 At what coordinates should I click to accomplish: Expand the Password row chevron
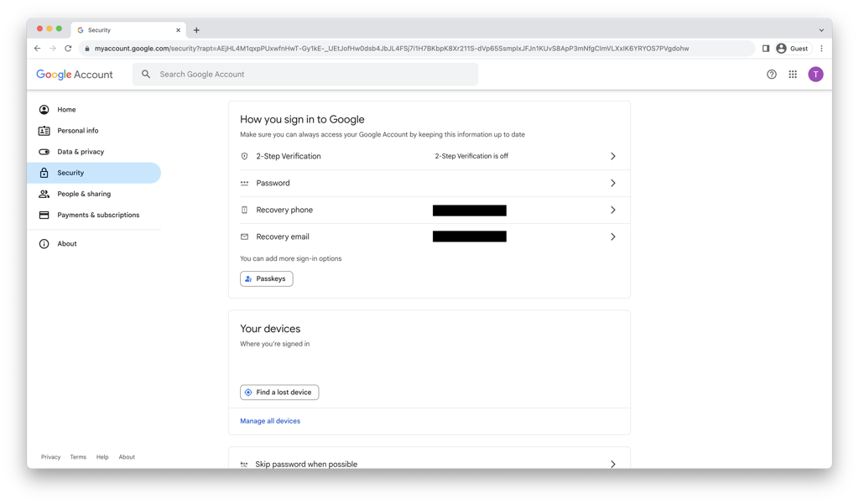coord(612,183)
